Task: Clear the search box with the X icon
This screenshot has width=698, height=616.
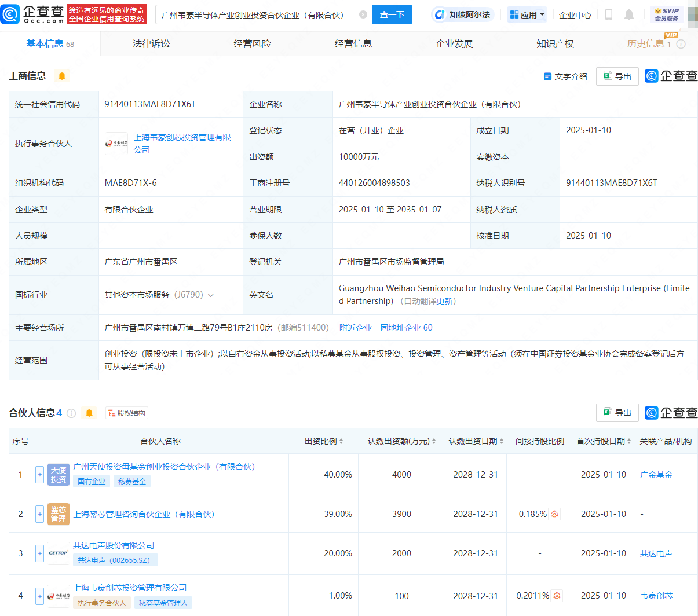Action: pos(363,14)
